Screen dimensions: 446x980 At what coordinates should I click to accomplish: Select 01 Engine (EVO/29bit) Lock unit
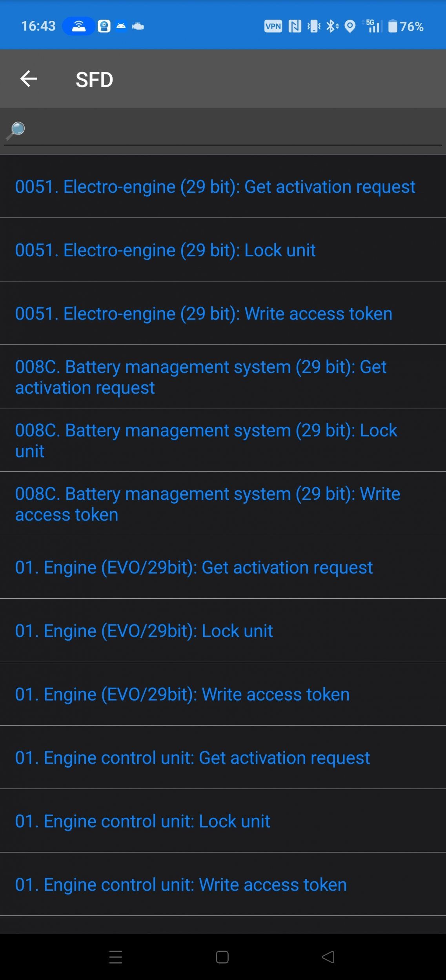point(144,631)
